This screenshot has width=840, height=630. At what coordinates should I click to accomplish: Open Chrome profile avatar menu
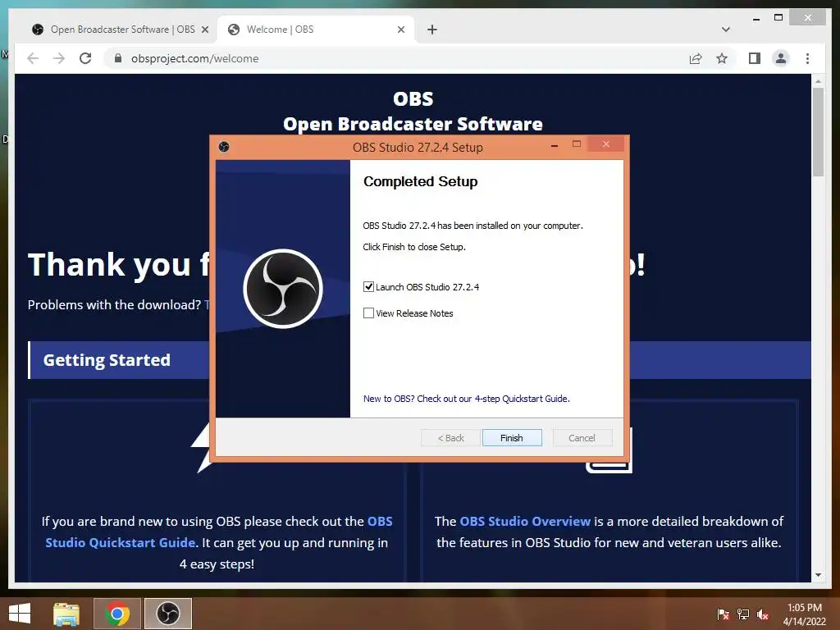tap(781, 58)
